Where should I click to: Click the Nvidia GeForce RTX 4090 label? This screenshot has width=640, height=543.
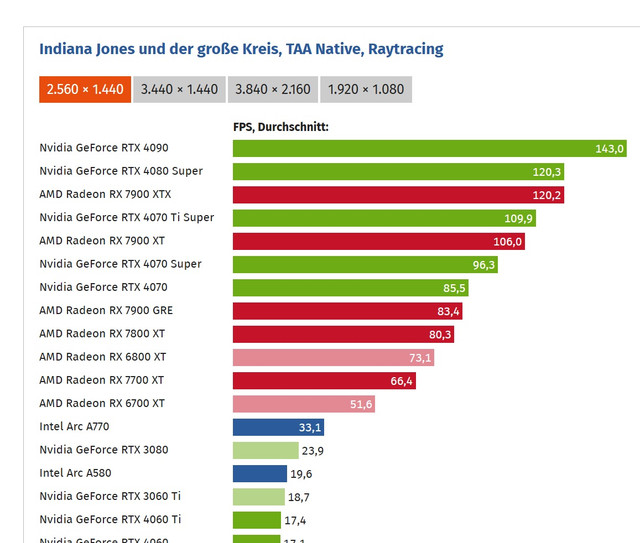click(x=104, y=148)
